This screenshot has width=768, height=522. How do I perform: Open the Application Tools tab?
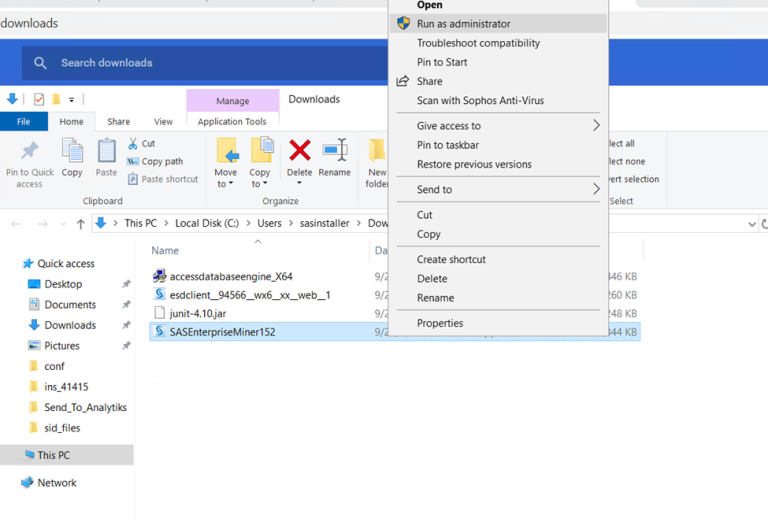click(232, 121)
